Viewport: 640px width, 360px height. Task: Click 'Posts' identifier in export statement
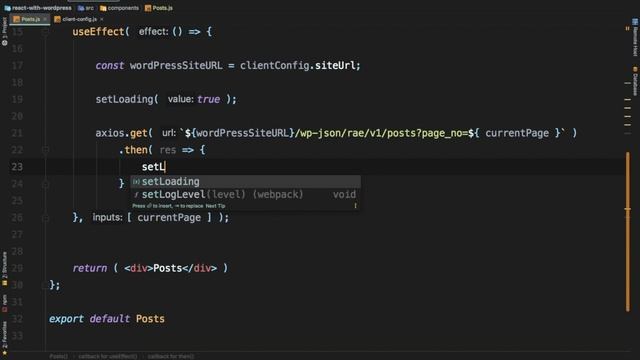coord(150,319)
